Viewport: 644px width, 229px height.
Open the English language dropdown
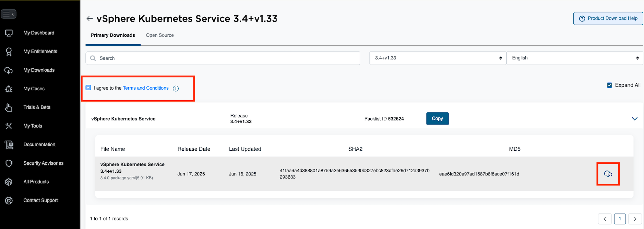pos(575,58)
